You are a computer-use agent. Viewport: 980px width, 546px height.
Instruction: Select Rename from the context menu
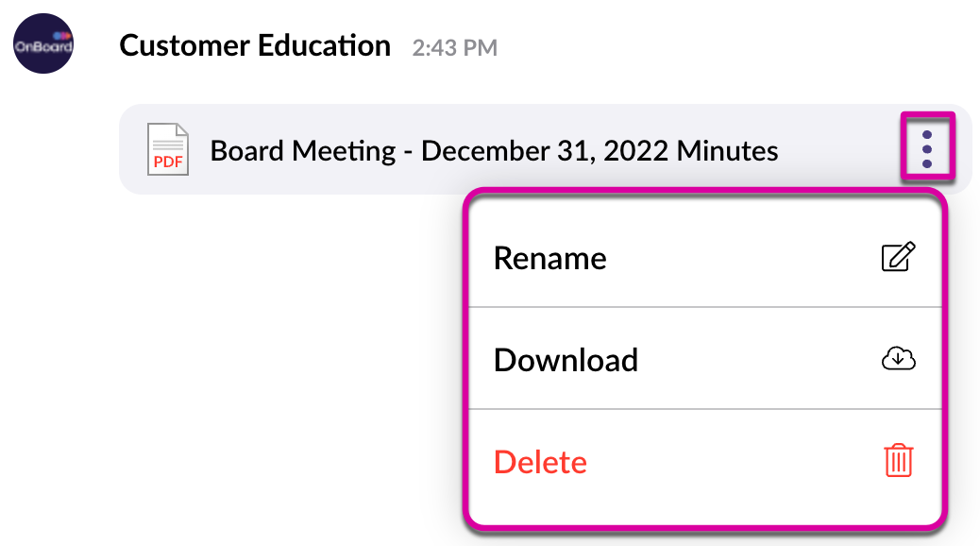pyautogui.click(x=549, y=258)
